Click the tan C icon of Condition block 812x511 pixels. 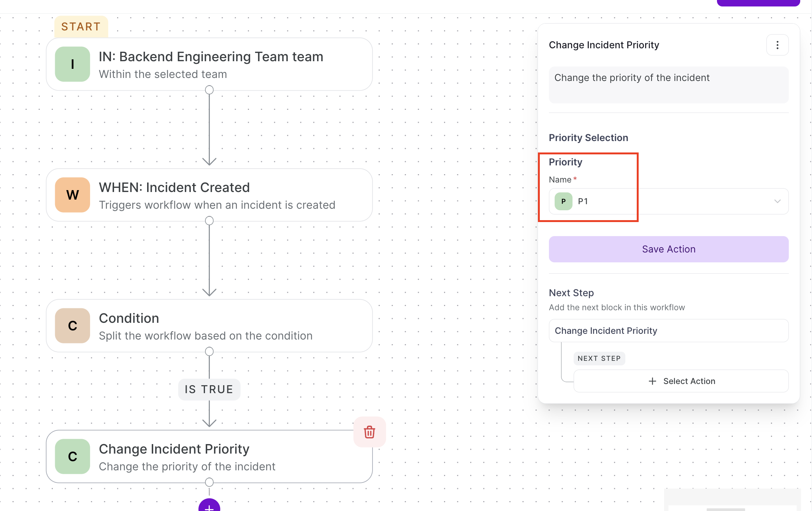tap(72, 326)
